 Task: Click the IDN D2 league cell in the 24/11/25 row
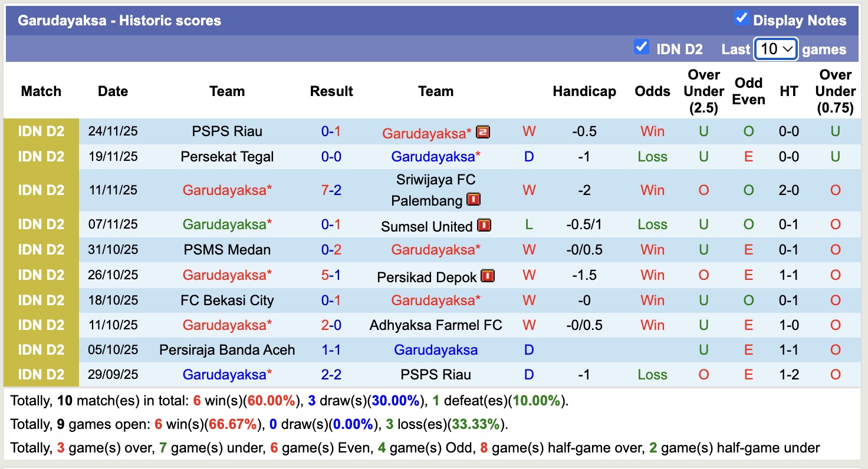(41, 131)
